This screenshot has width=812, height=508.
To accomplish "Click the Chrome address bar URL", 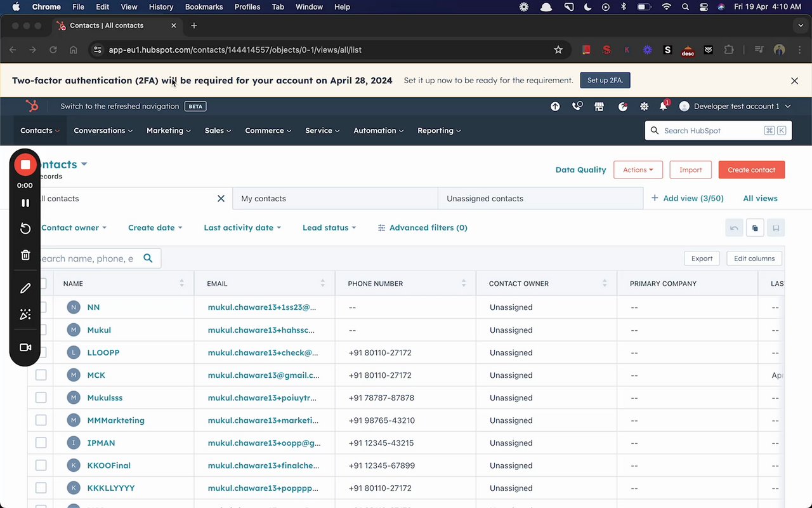I will point(235,50).
